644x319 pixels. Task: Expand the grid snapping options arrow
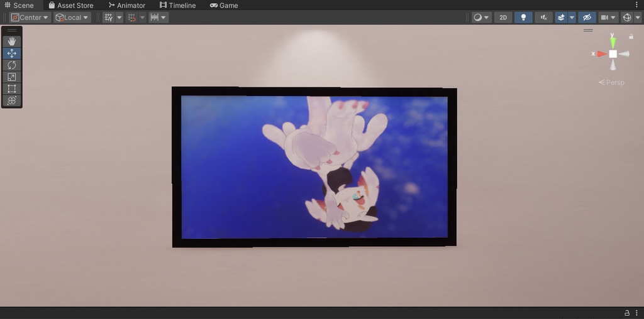coord(142,17)
